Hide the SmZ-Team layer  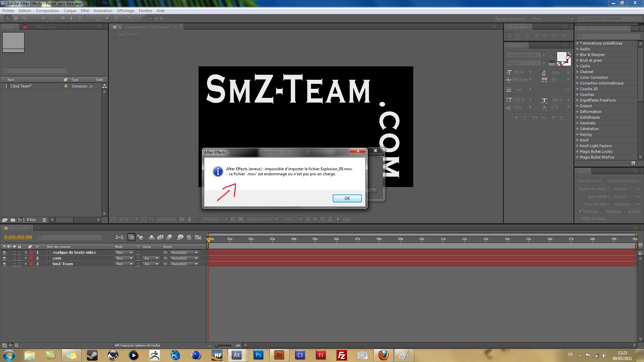click(4, 264)
